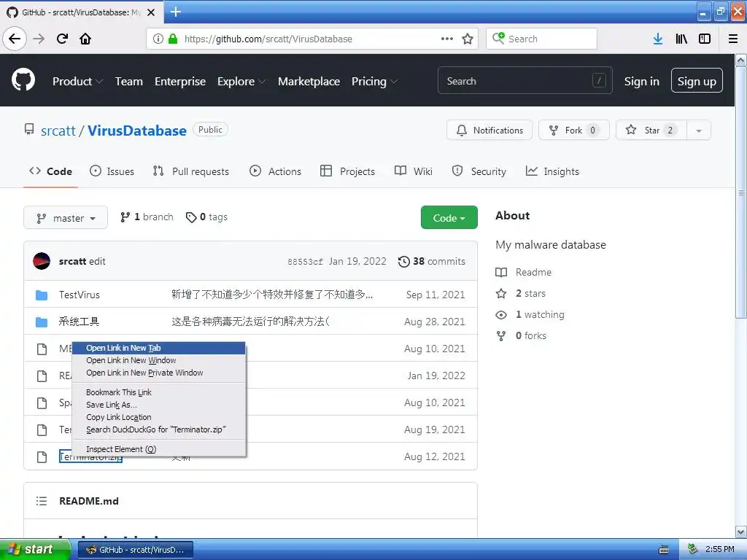
Task: Click the Windows start button
Action: (35, 550)
